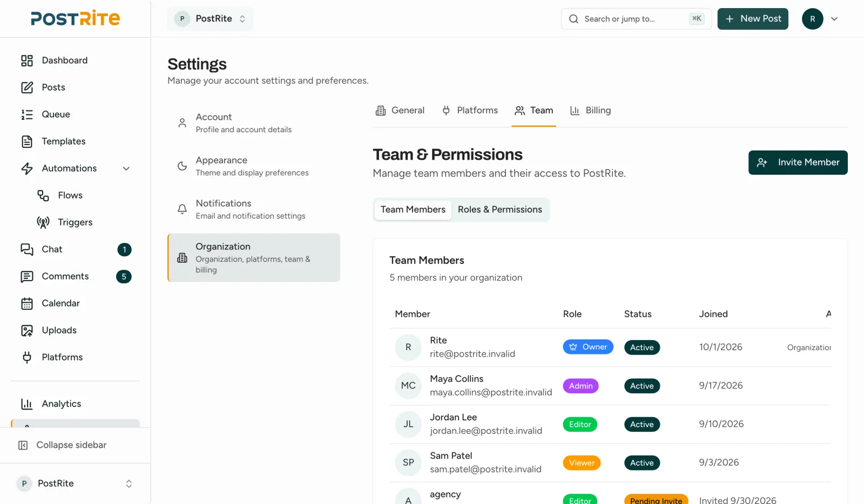
Task: Click the Search or jump to field
Action: pyautogui.click(x=637, y=19)
